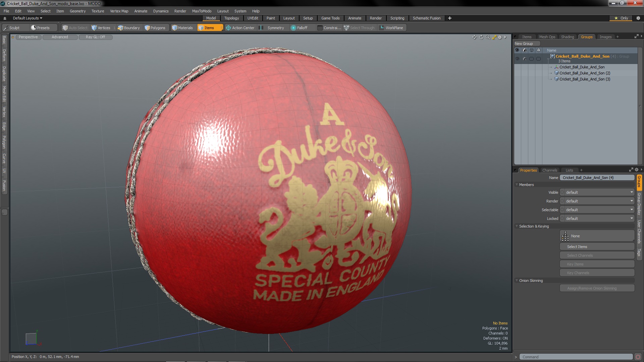The image size is (644, 362).
Task: Open the viewport gear options
Action: point(500,37)
